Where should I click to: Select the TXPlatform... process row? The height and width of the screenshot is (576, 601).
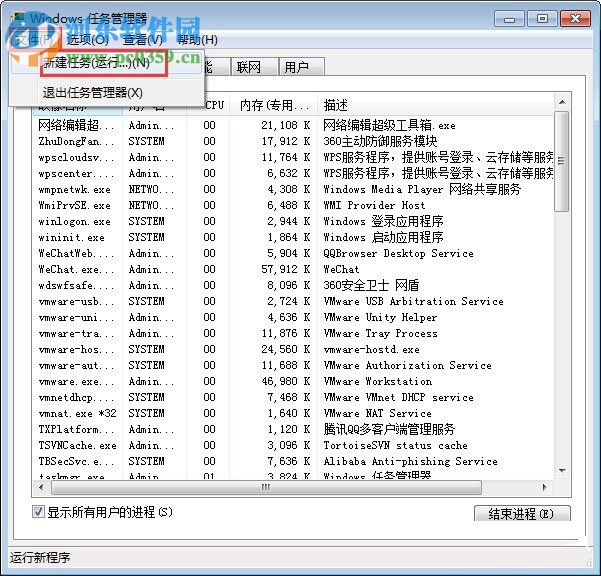click(x=293, y=430)
